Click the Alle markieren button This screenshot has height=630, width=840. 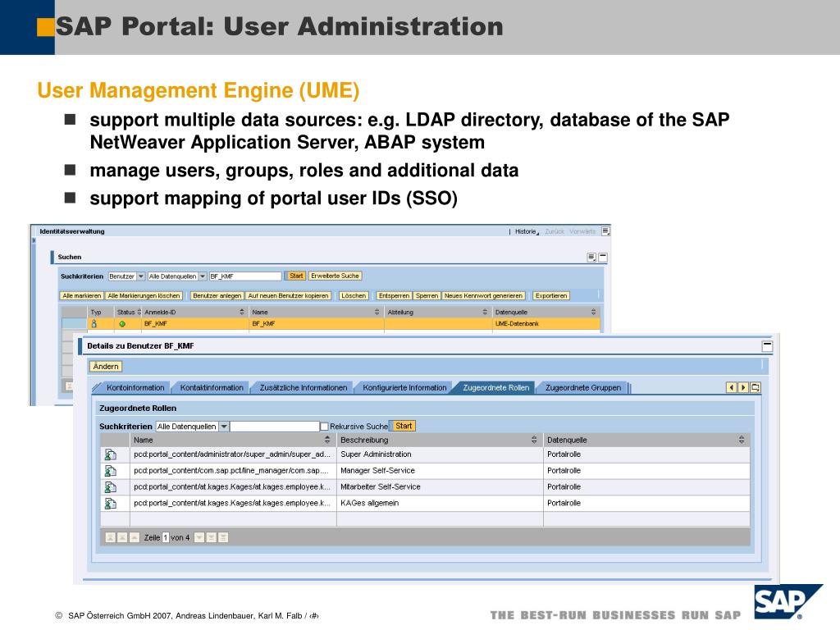(x=81, y=295)
